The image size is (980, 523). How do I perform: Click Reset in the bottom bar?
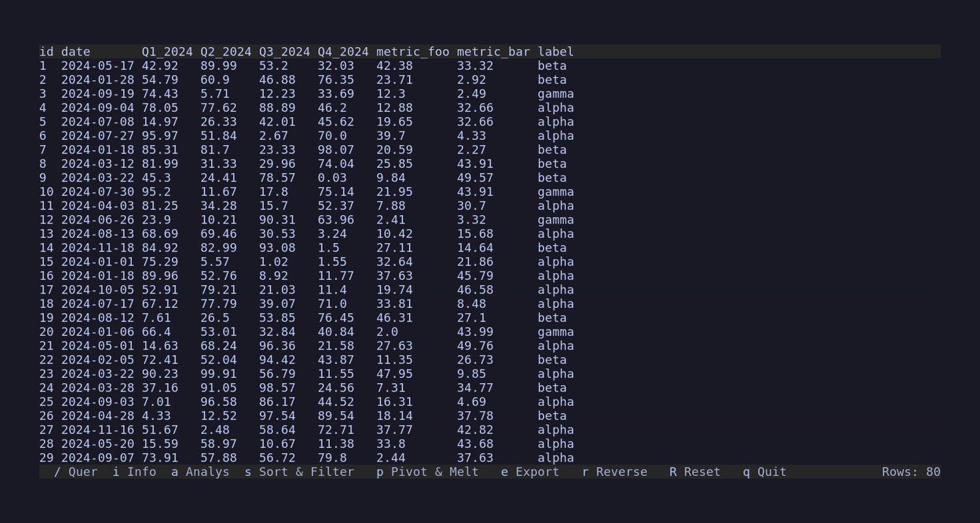pos(694,472)
